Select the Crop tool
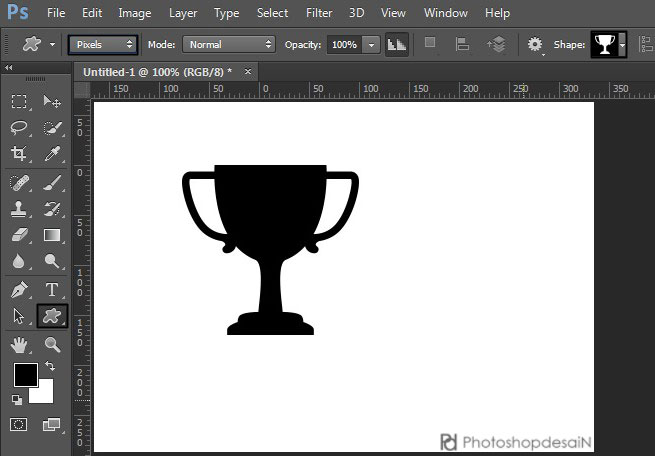 tap(19, 154)
